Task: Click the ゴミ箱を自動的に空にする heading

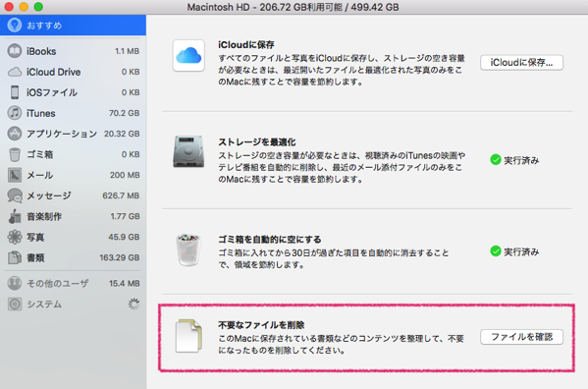Action: pos(270,240)
